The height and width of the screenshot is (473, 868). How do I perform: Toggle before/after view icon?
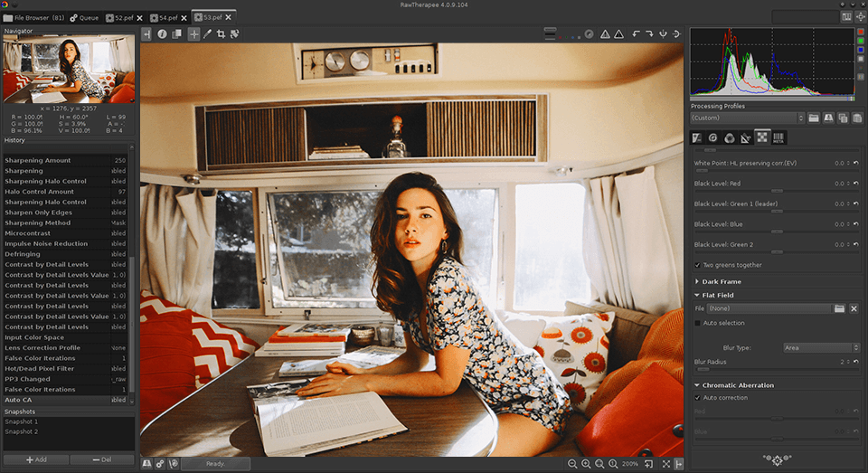[x=176, y=33]
